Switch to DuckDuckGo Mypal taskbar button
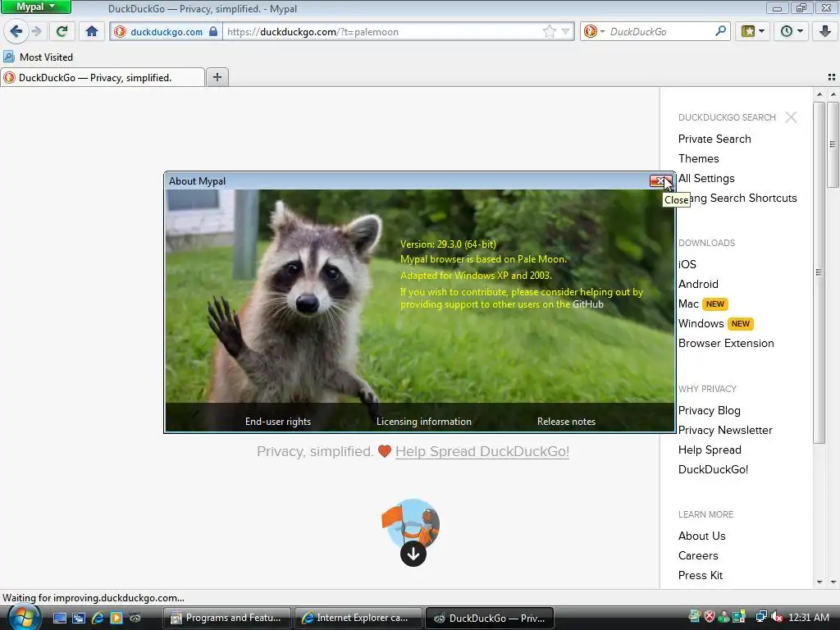Image resolution: width=840 pixels, height=630 pixels. pos(489,618)
